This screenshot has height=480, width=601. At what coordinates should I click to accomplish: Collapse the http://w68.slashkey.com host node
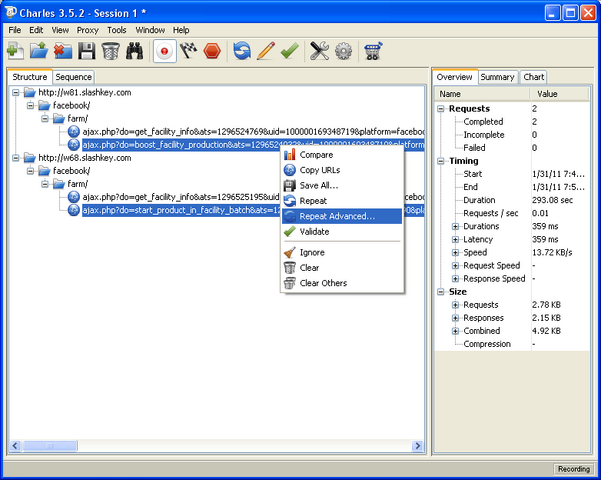[16, 158]
